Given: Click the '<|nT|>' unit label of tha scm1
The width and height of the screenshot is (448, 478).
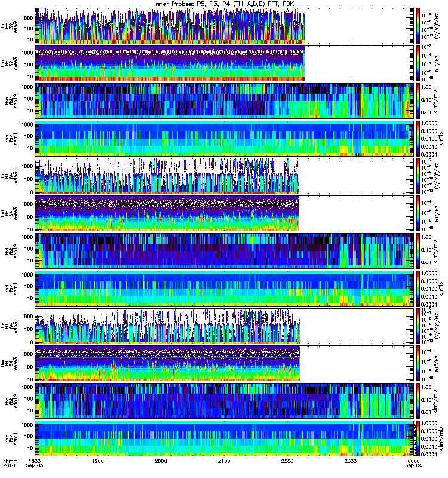Looking at the screenshot, I should pyautogui.click(x=440, y=139).
